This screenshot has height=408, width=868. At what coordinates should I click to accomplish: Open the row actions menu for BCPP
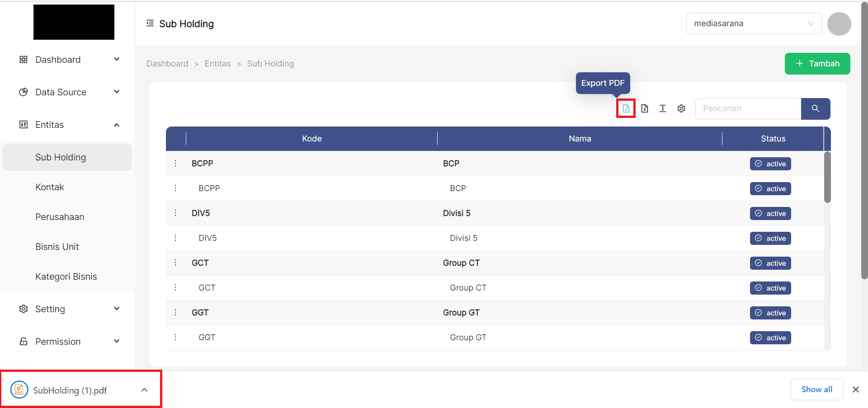[x=175, y=163]
